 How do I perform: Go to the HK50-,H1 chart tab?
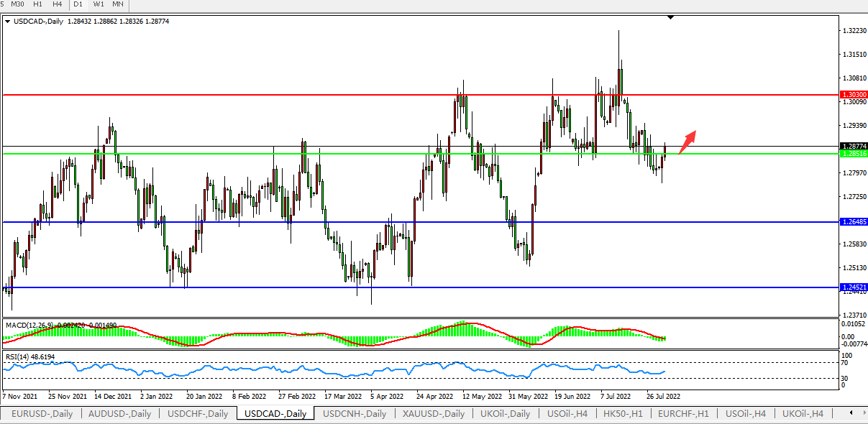point(621,414)
